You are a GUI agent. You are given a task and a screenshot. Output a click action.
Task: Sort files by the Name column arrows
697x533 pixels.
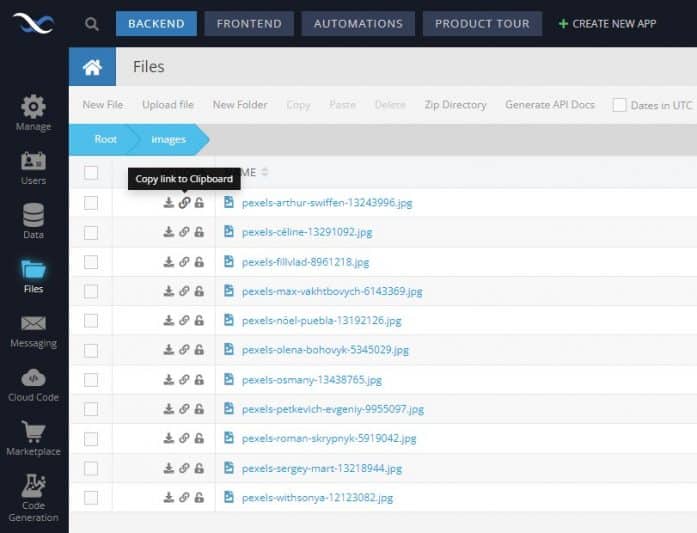pyautogui.click(x=265, y=173)
